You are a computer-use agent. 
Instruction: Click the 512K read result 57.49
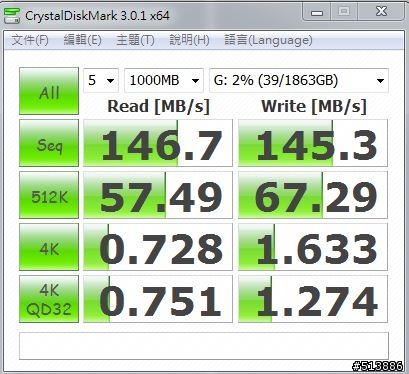click(x=158, y=195)
